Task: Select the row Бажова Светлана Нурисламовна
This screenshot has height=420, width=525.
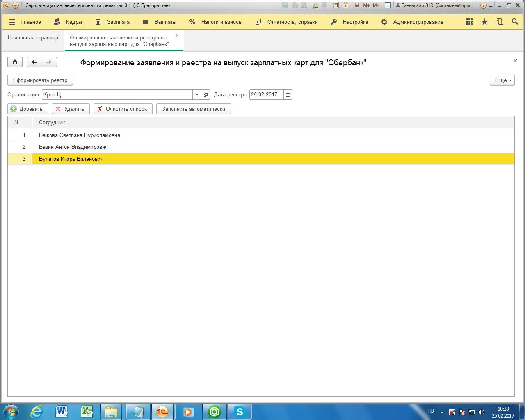Action: (x=261, y=135)
